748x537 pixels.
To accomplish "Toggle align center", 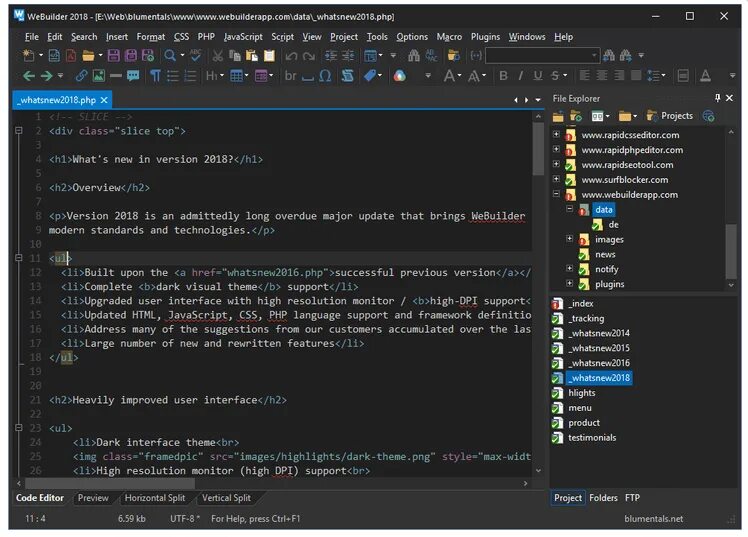I will point(602,76).
